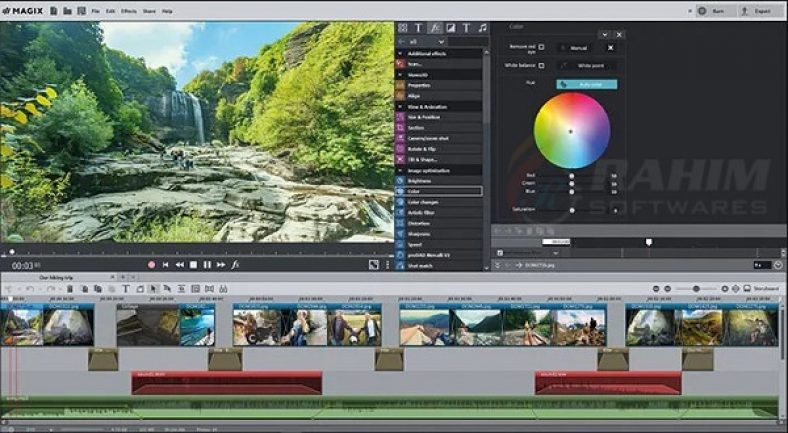Click the open folder icon in title bar
Image resolution: width=788 pixels, height=433 pixels.
click(x=65, y=11)
